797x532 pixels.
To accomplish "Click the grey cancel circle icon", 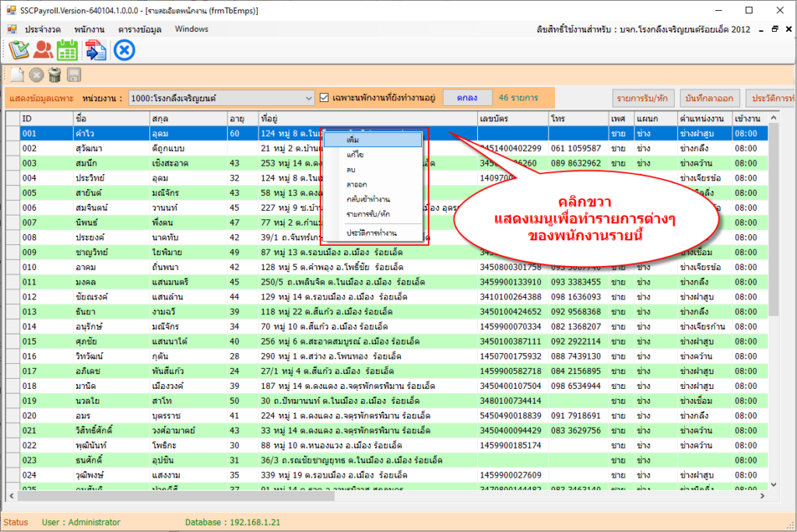I will 36,75.
